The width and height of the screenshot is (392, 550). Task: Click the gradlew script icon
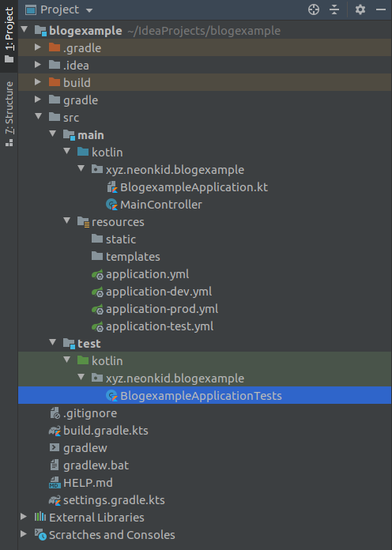point(55,447)
